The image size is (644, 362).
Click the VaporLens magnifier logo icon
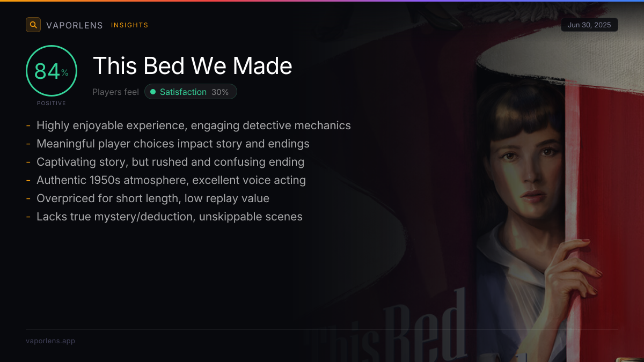click(x=33, y=25)
